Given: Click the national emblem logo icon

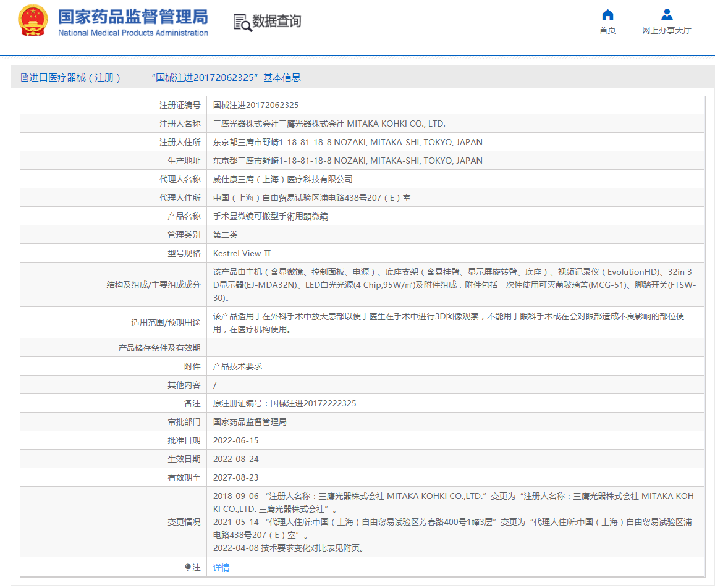Looking at the screenshot, I should point(33,21).
